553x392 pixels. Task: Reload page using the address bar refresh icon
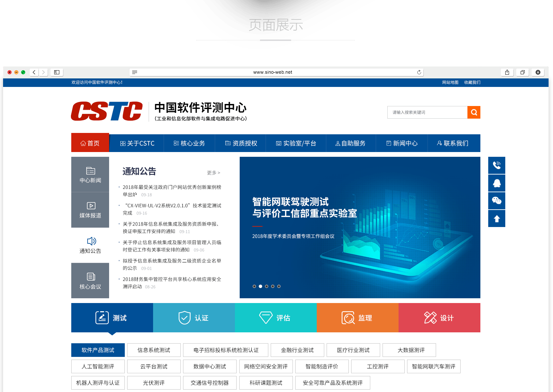pyautogui.click(x=419, y=72)
